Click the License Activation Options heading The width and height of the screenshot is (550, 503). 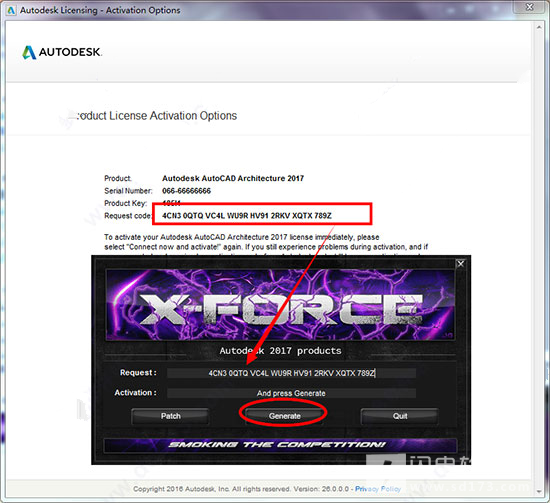(x=156, y=116)
